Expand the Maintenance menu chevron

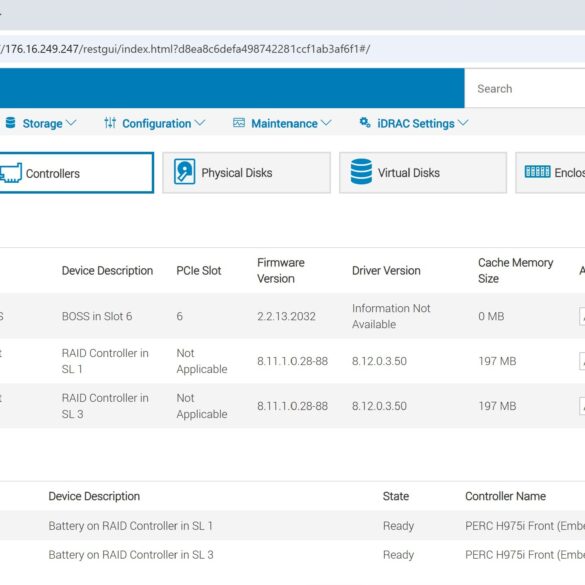[x=326, y=123]
